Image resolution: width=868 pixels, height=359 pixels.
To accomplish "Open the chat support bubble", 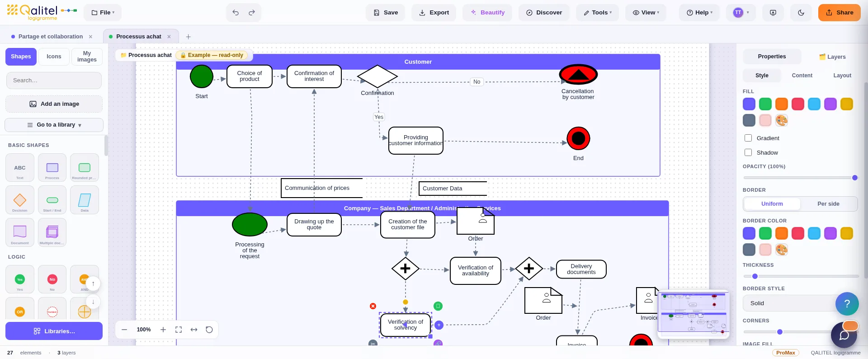I will [x=844, y=335].
